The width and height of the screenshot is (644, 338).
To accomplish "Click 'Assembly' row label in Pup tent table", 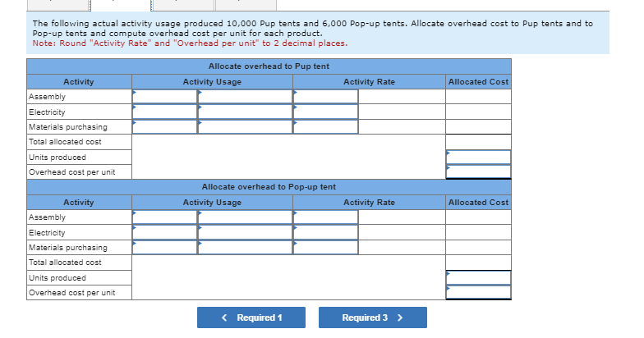I will 48,97.
